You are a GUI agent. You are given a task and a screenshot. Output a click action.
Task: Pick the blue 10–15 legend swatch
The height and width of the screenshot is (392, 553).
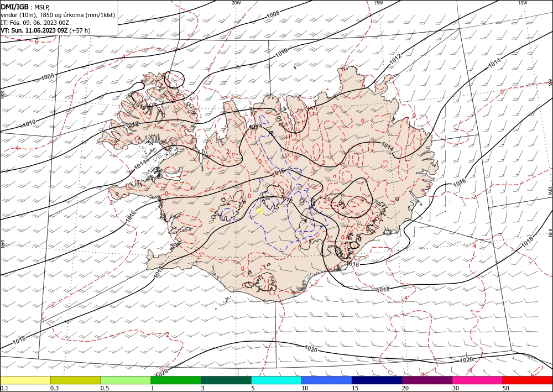(x=327, y=380)
